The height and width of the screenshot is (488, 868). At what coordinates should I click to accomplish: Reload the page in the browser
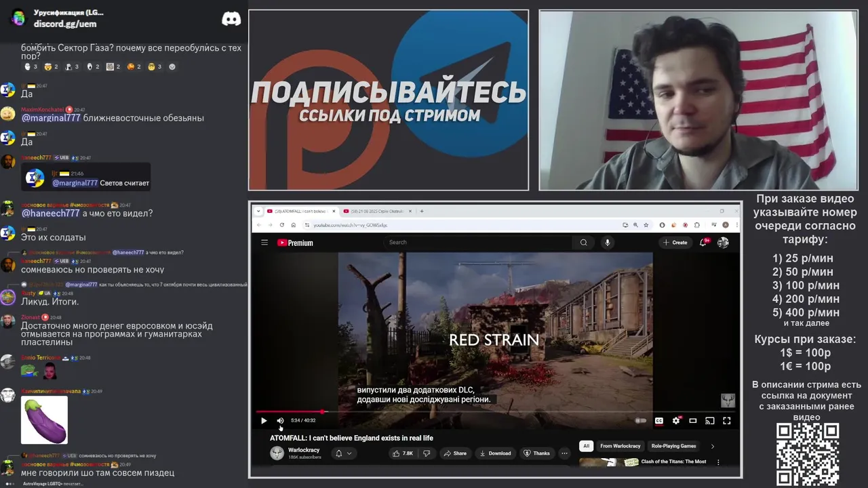282,225
